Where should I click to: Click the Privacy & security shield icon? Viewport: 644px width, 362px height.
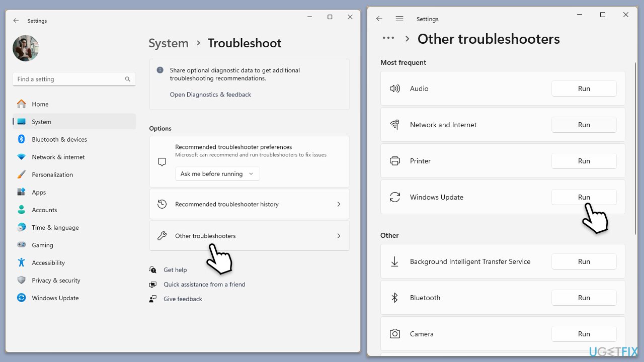pyautogui.click(x=21, y=280)
